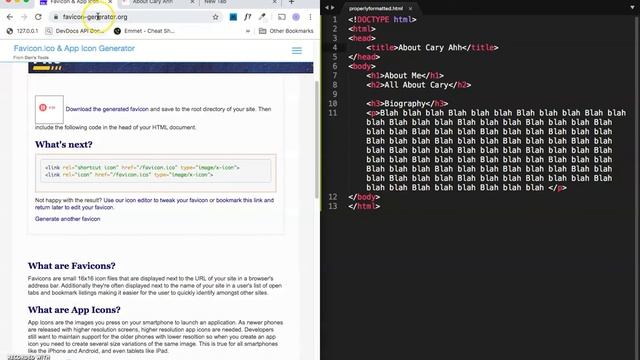Show hidden bookmarks overflow chevron
Viewport: 640px width, 360px height.
pyautogui.click(x=248, y=31)
